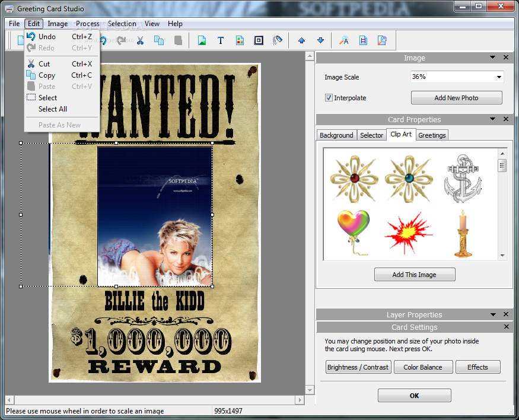Screen dimensions: 519x420
Task: Select the red-centered gold flower clip art
Action: point(354,179)
